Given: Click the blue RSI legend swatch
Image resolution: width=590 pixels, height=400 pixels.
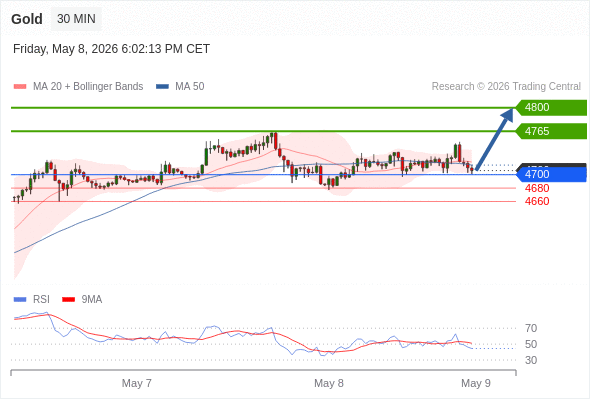Looking at the screenshot, I should click(20, 300).
